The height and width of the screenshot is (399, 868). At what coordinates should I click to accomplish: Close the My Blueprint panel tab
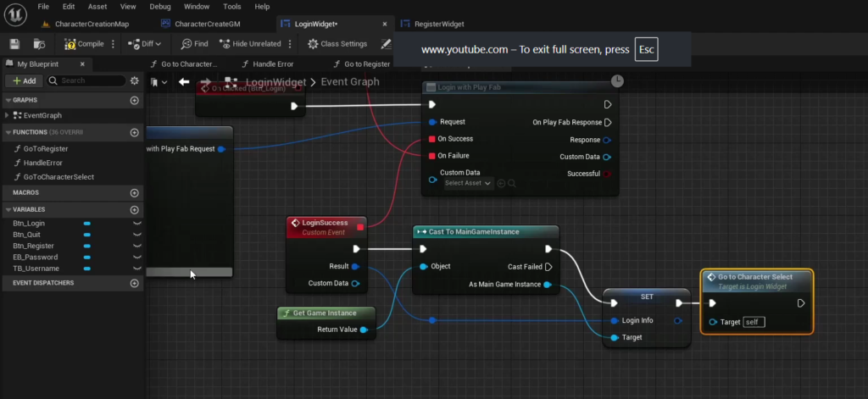point(82,64)
